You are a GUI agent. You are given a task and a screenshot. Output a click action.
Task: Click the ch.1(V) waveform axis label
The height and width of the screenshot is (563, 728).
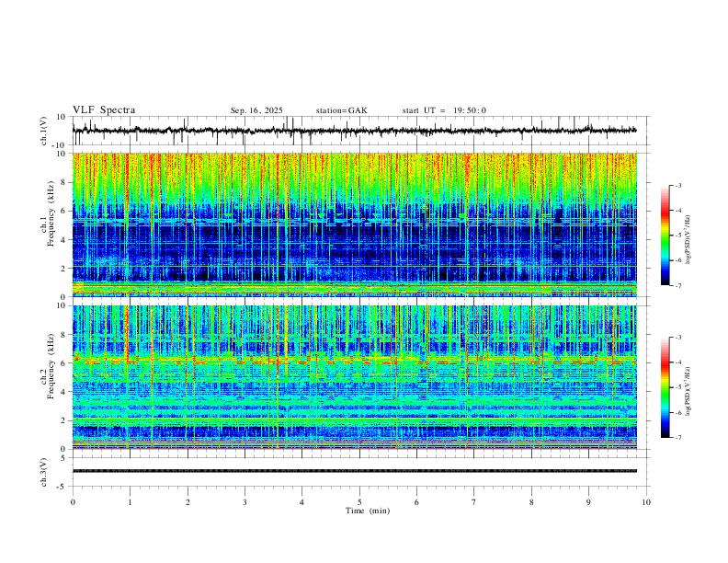click(44, 131)
